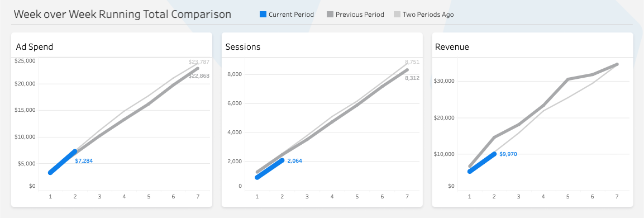Click the $23,787 end label in Ad Spend

tap(199, 62)
